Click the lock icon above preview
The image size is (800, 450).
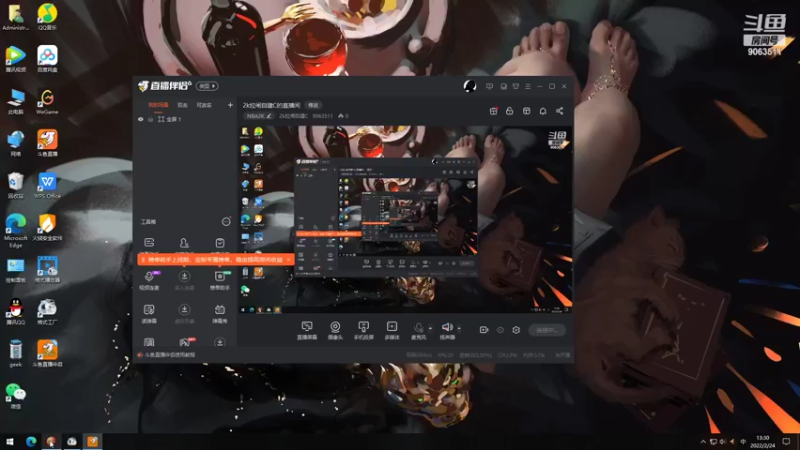[509, 111]
